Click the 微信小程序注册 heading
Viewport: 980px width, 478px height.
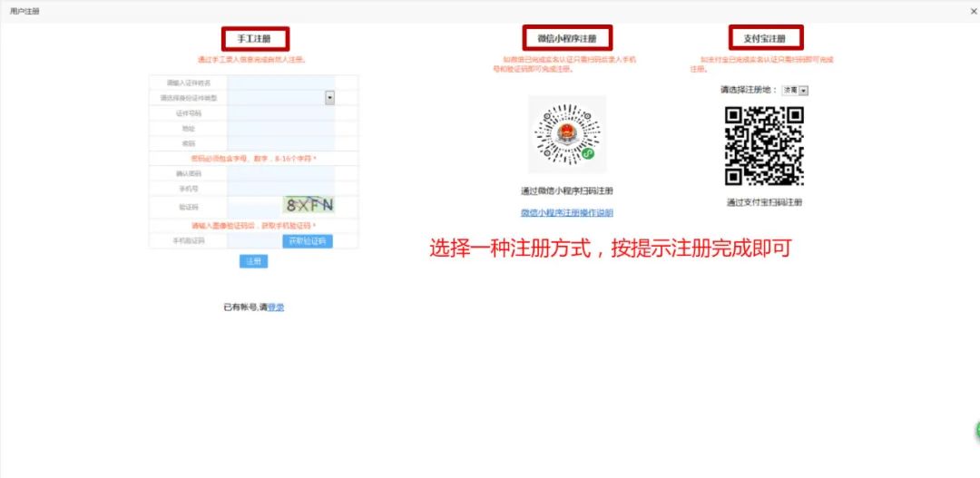tap(567, 39)
